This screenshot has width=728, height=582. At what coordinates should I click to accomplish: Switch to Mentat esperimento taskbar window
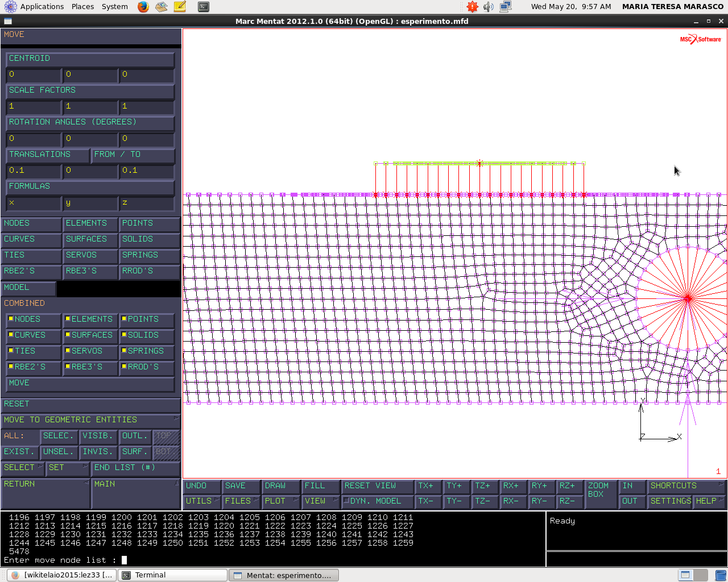(x=284, y=575)
